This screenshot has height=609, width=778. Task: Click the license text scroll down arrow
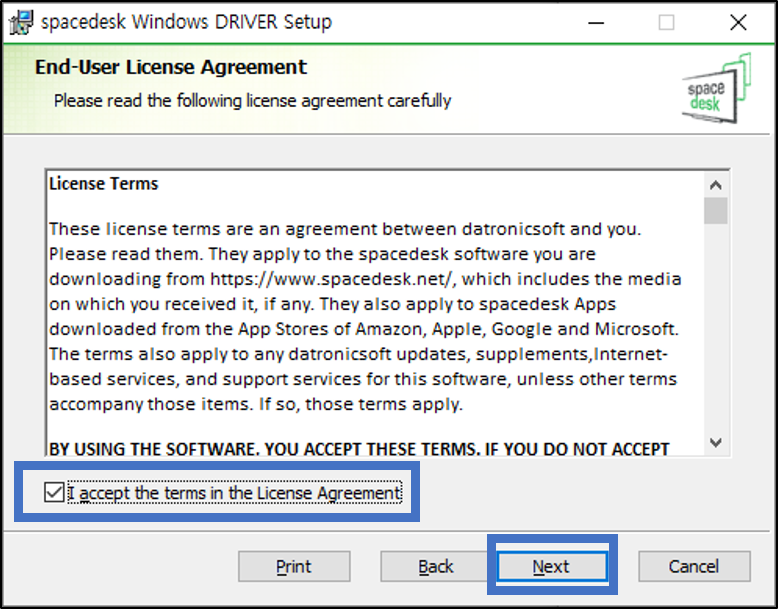tap(715, 442)
